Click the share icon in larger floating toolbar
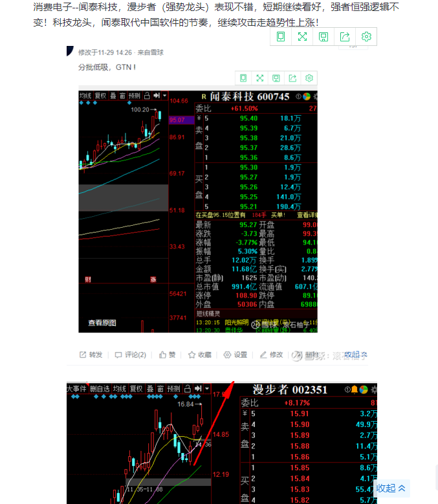 (345, 37)
